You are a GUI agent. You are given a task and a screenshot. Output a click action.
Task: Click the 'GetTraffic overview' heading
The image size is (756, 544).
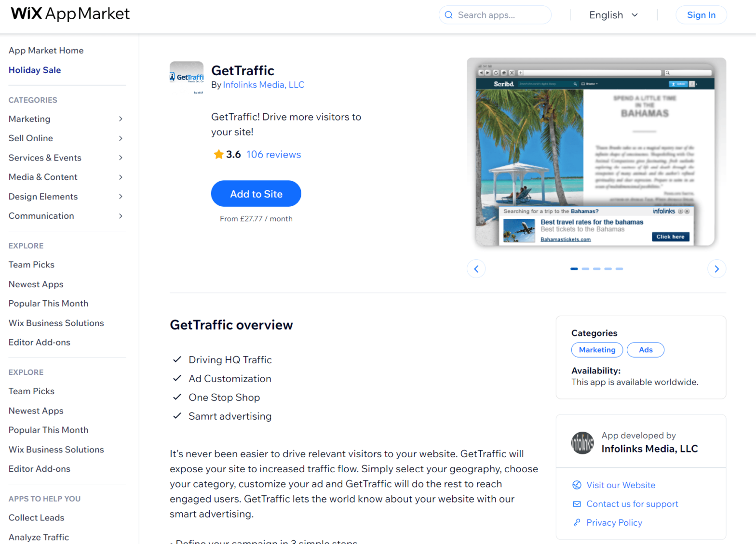(x=231, y=325)
